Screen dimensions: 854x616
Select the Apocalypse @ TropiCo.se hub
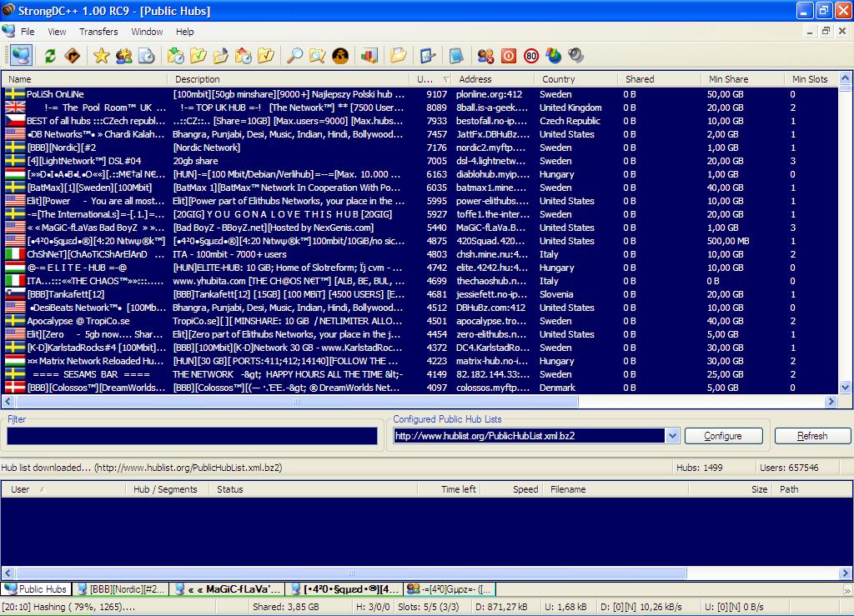coord(419,321)
